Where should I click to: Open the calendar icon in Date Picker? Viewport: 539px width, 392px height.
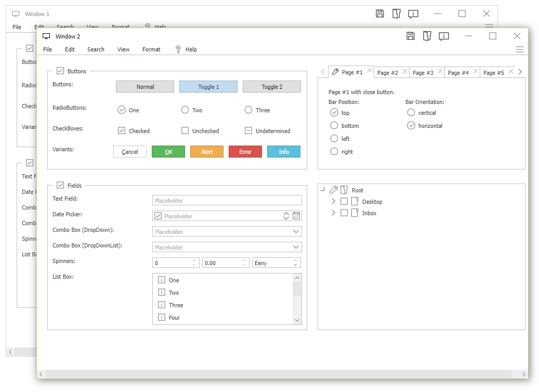pyautogui.click(x=296, y=216)
